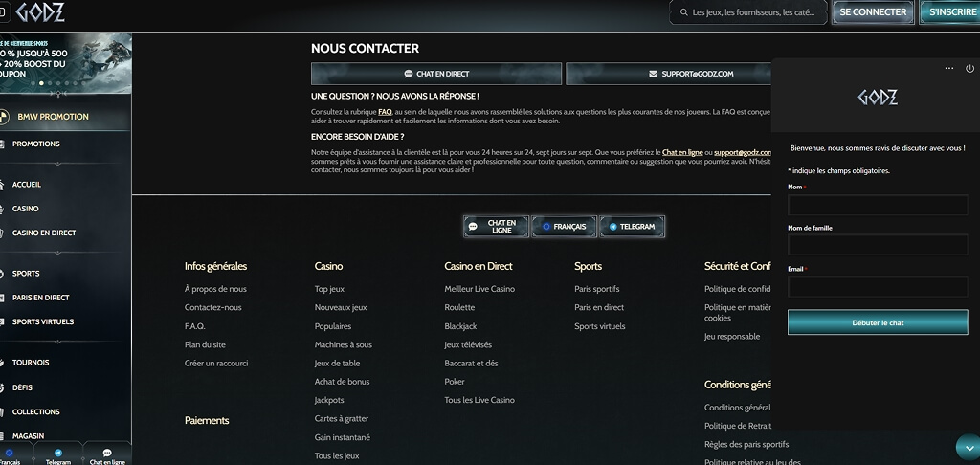Click speech bubble icon in Chat en direct button

(x=408, y=74)
